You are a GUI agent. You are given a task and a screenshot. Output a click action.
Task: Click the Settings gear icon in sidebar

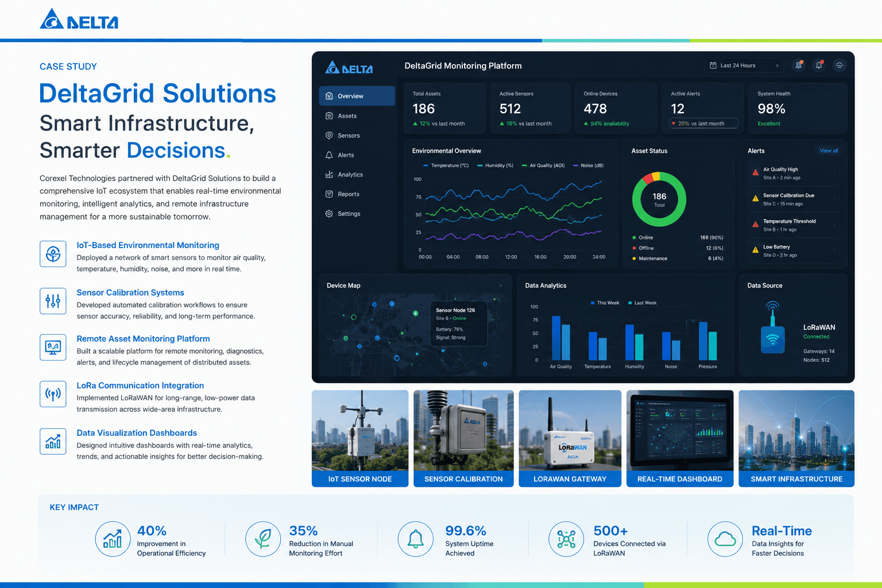click(x=329, y=214)
